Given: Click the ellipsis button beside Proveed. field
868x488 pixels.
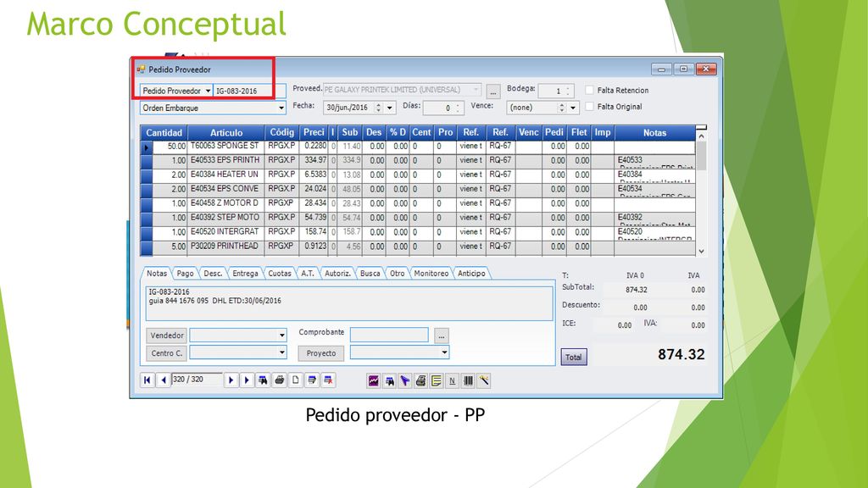Looking at the screenshot, I should click(493, 91).
